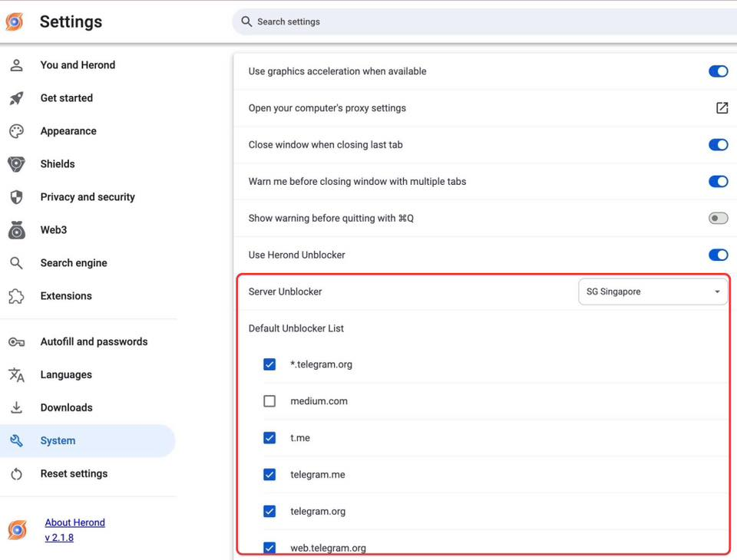Open Search engine settings
737x560 pixels.
(74, 263)
